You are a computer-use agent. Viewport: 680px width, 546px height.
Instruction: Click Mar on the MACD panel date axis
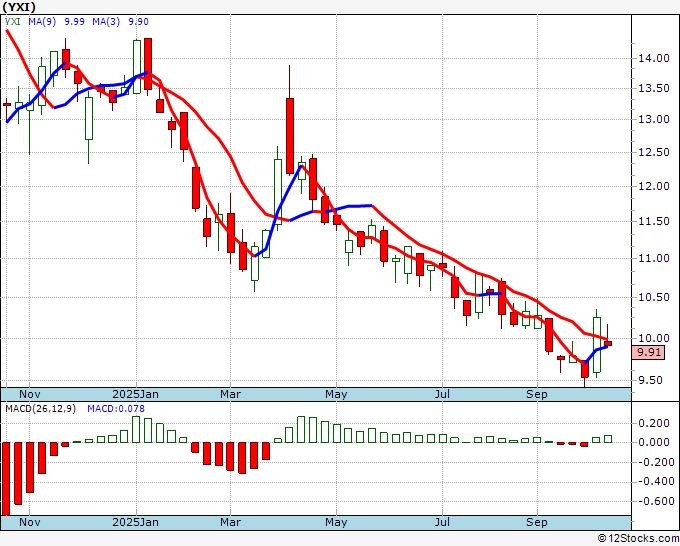[230, 522]
